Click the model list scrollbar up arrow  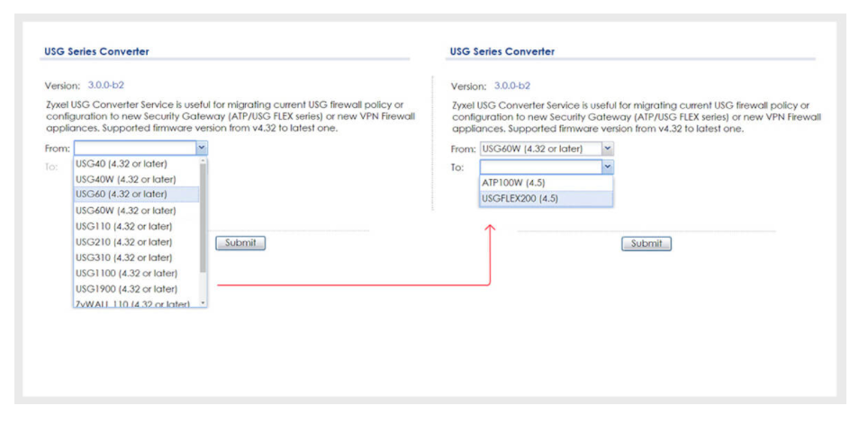[203, 161]
